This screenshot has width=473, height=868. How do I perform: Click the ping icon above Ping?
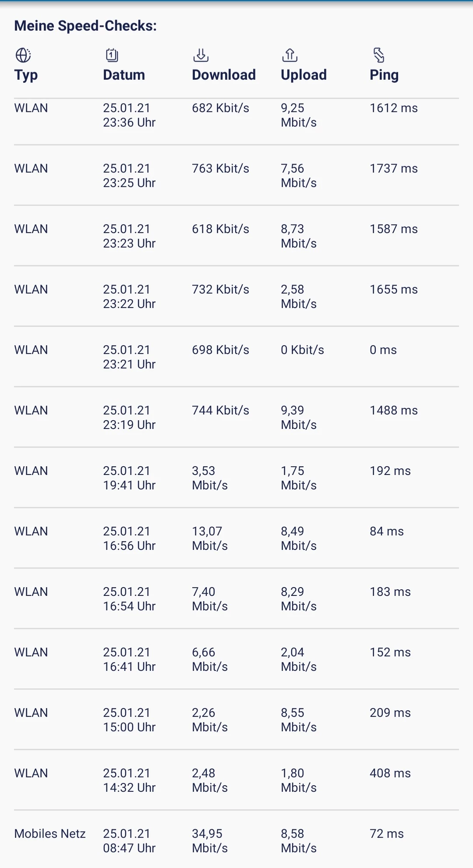tap(379, 55)
